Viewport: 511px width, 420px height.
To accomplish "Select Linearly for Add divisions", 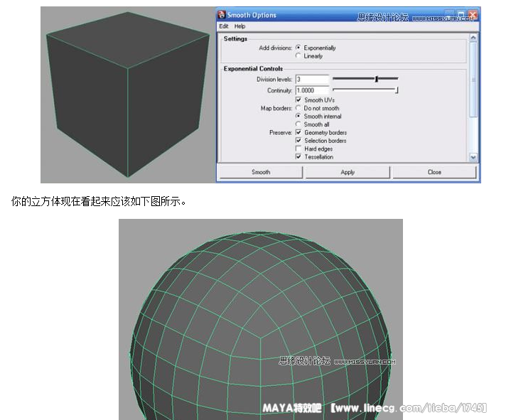I will (298, 55).
